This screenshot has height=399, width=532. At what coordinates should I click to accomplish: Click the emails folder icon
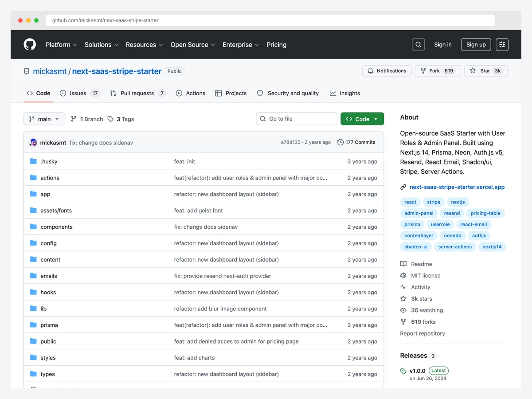(33, 276)
